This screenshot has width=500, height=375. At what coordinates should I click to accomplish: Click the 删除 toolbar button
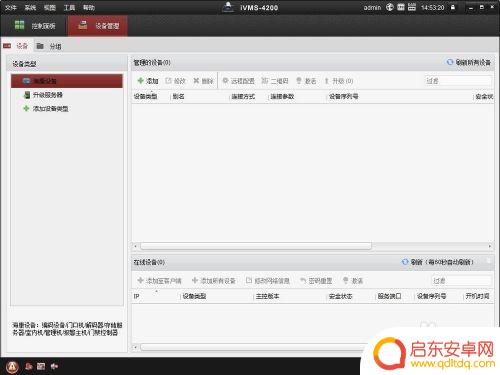click(x=203, y=81)
